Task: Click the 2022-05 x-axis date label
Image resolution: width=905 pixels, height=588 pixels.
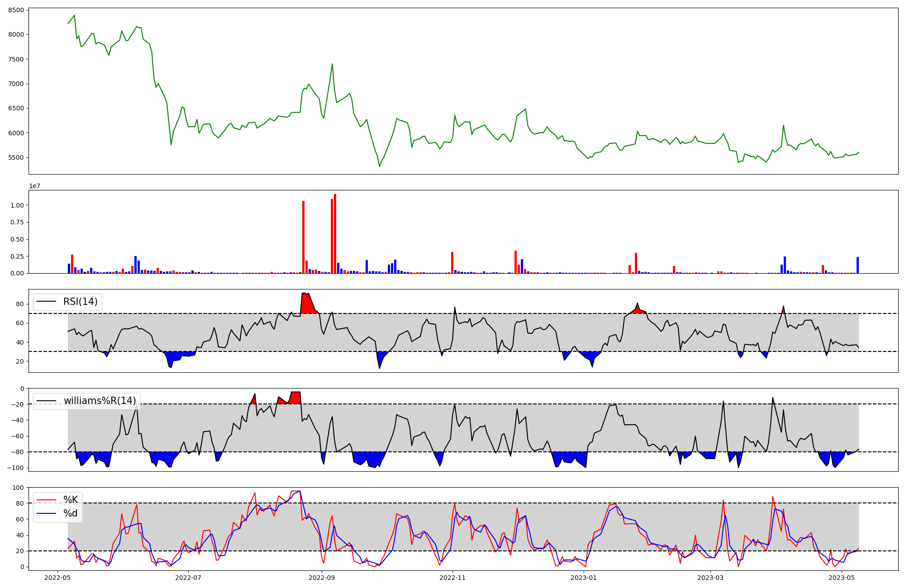Action: (57, 578)
